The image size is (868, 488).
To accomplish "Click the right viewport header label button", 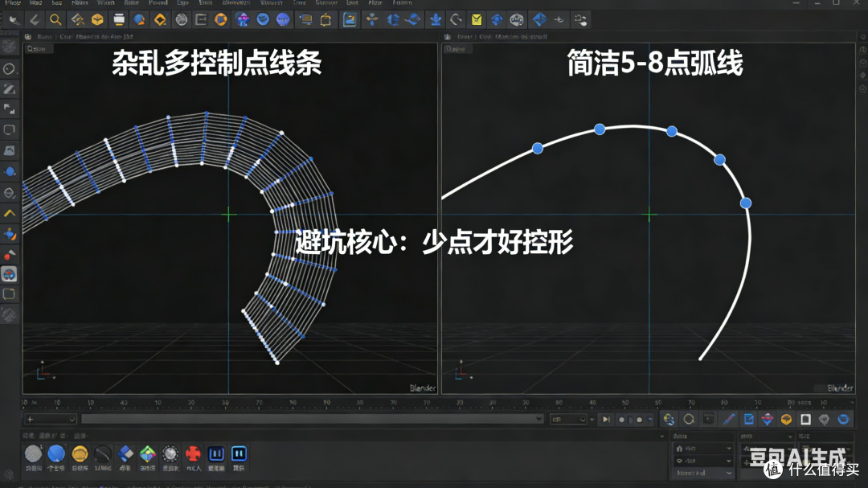I will point(457,49).
